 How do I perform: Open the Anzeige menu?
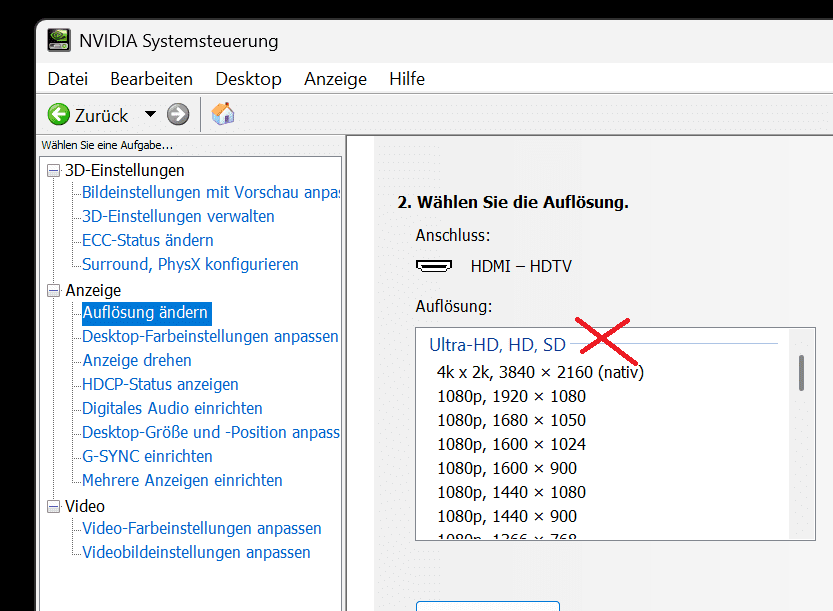[335, 79]
